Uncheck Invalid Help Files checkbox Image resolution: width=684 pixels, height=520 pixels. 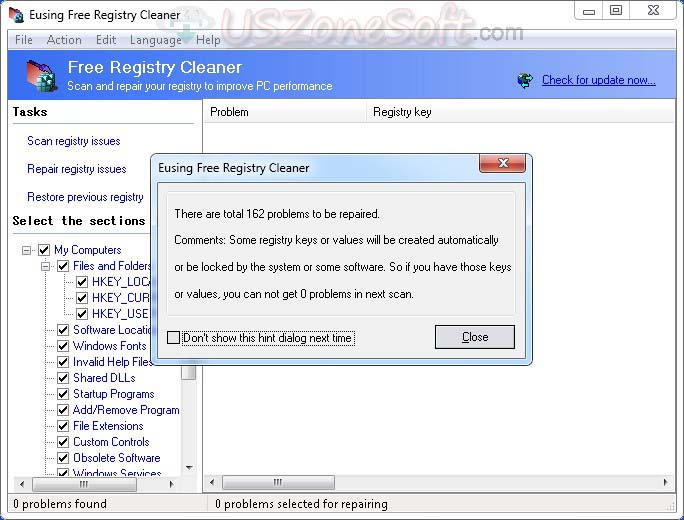(63, 362)
